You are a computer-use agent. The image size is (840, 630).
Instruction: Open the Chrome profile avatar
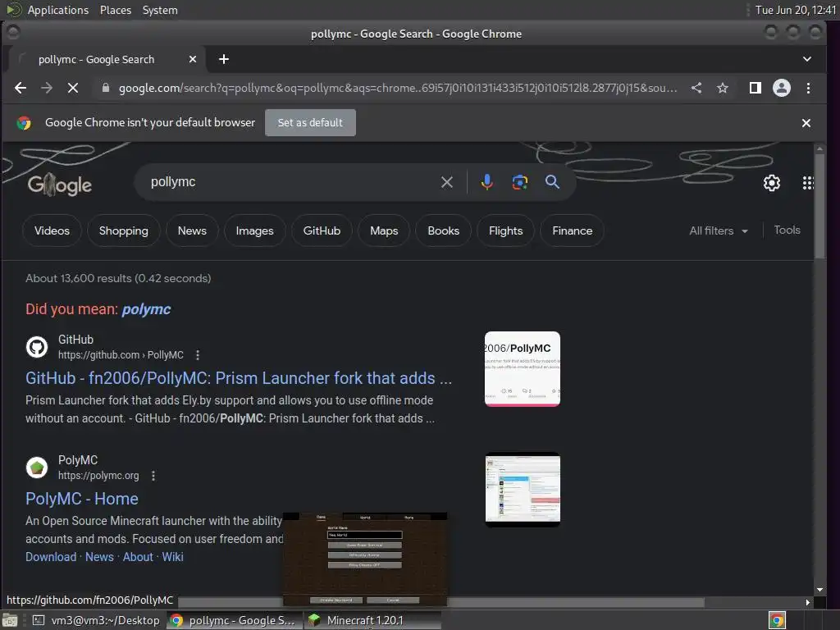point(781,88)
